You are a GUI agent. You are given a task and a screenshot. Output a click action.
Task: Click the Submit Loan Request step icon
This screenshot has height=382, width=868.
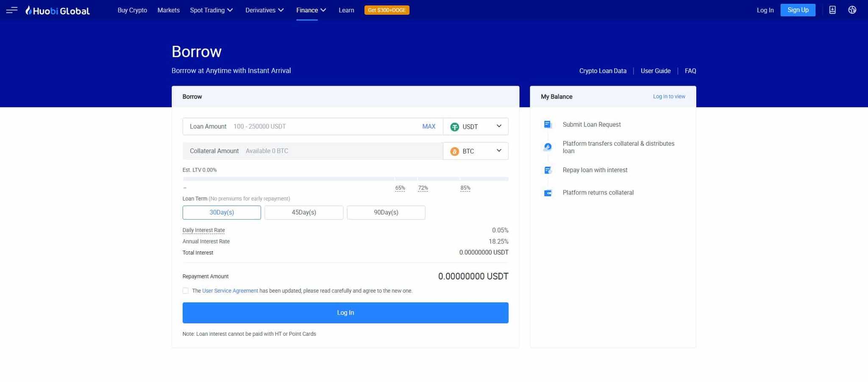548,124
